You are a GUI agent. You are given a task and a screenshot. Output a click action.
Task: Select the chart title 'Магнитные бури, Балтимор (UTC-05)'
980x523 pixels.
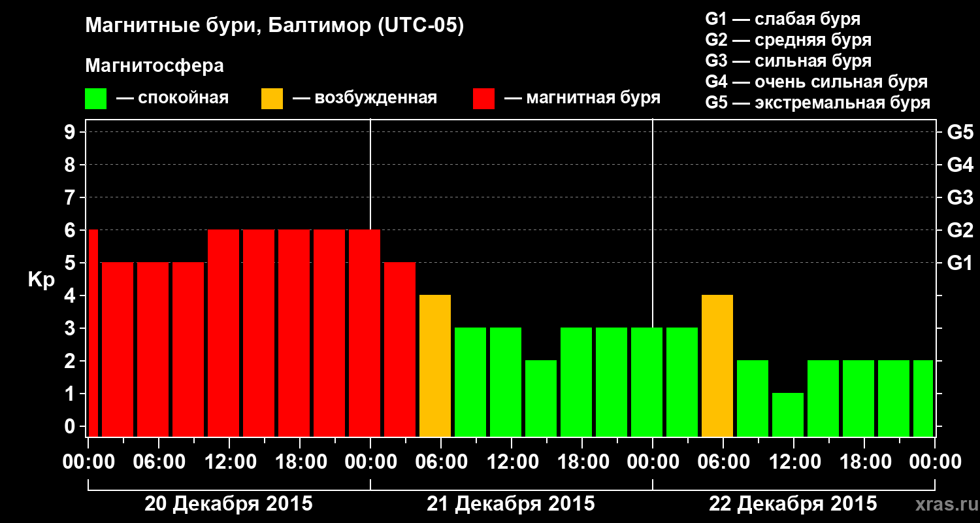[274, 27]
